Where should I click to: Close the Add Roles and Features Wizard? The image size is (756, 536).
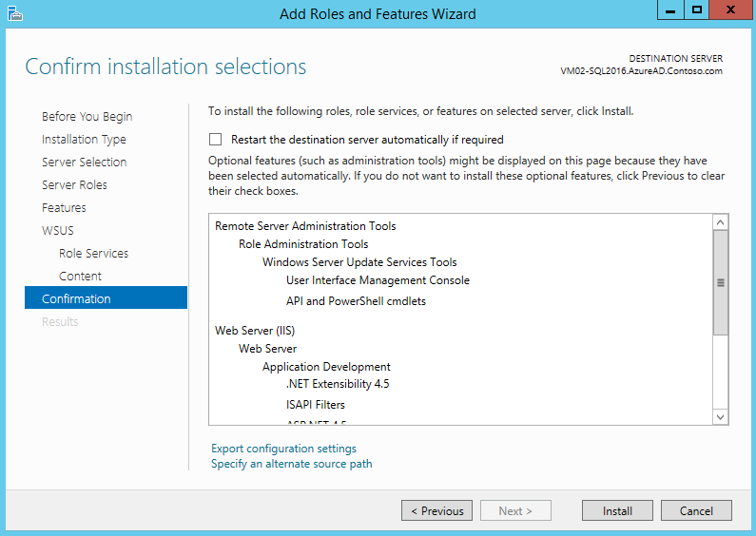coord(730,10)
